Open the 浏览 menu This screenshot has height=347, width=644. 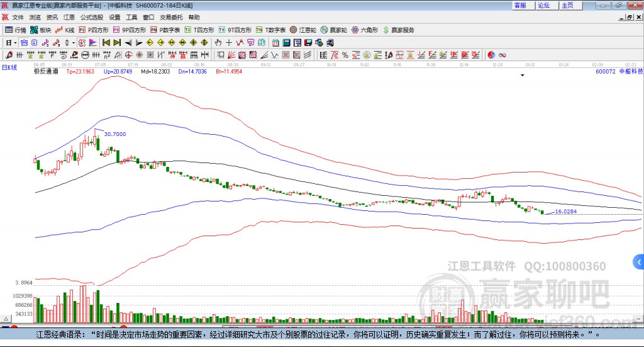(x=35, y=17)
